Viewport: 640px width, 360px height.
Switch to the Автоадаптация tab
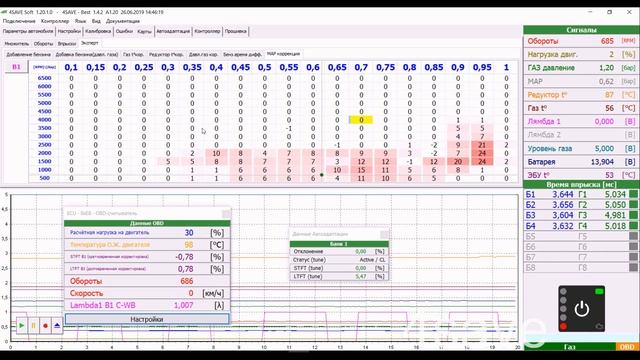click(173, 31)
